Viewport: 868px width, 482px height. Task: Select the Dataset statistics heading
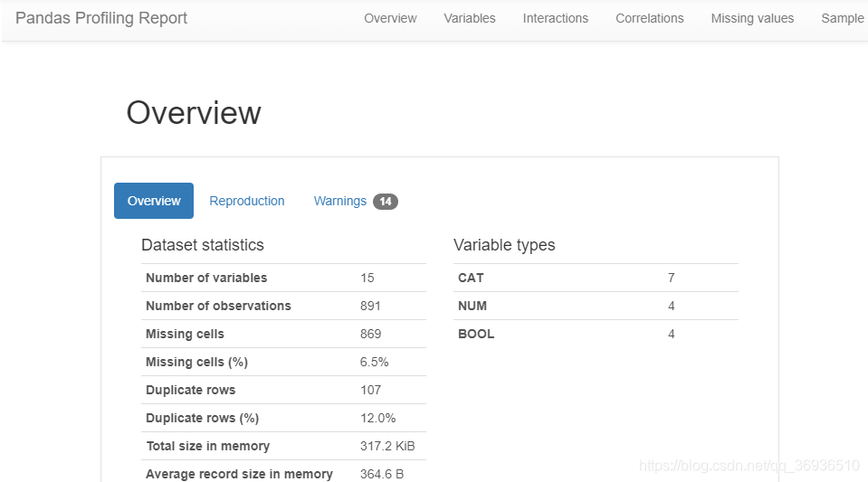[203, 244]
